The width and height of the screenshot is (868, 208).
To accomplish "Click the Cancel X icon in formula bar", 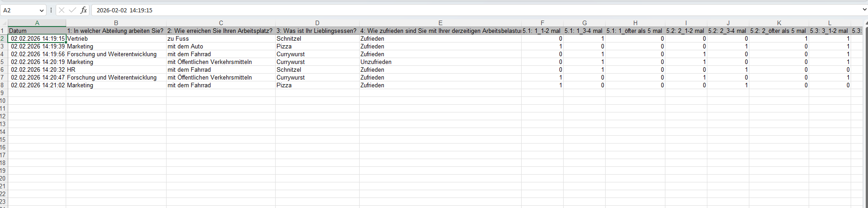I will point(62,10).
